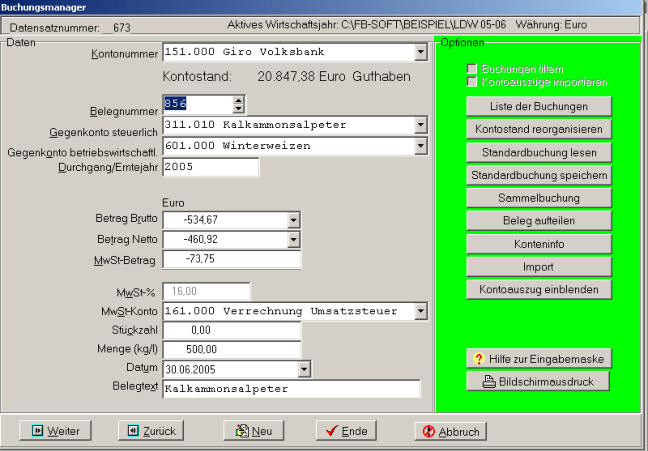The image size is (648, 451).
Task: Click the MwSt-Konto label
Action: 129,311
